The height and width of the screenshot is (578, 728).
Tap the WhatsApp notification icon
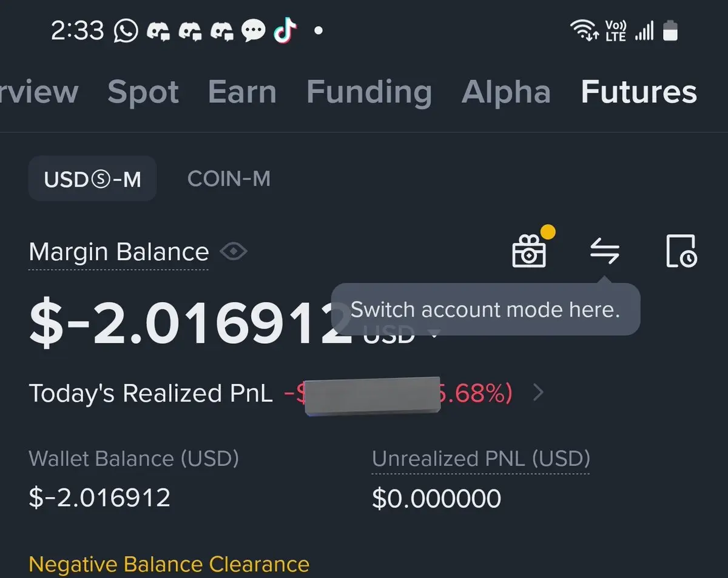(x=126, y=31)
